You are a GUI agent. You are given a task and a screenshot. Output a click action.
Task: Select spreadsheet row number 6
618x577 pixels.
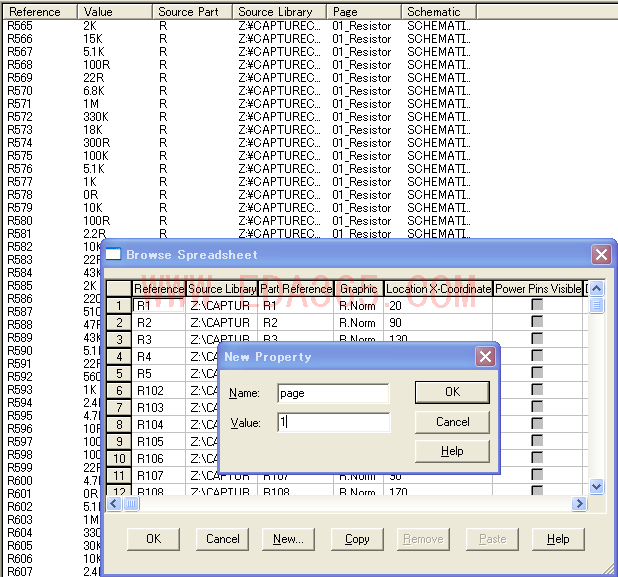pos(119,390)
